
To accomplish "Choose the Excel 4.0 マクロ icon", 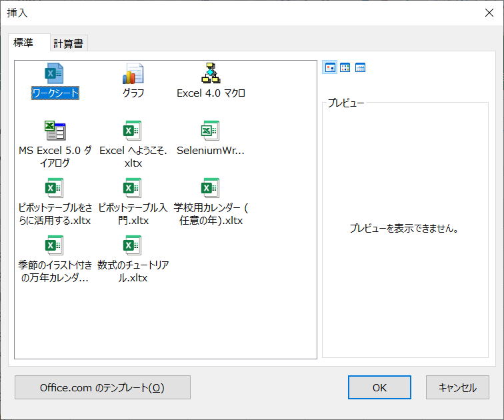I will pos(211,73).
